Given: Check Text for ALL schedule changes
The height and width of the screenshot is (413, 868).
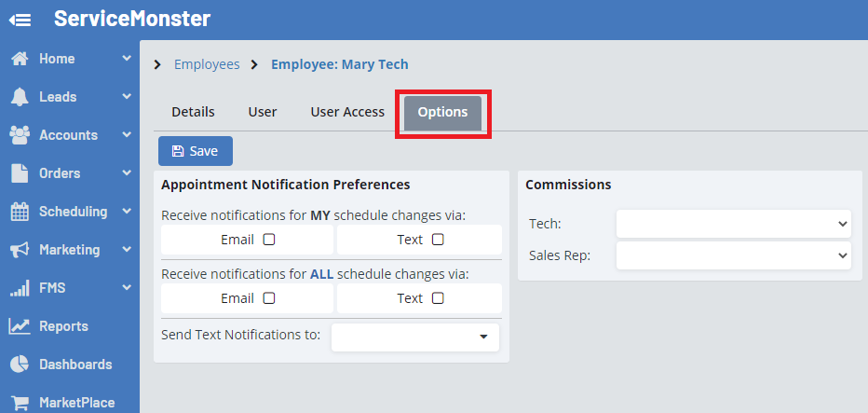Looking at the screenshot, I should click(x=438, y=298).
